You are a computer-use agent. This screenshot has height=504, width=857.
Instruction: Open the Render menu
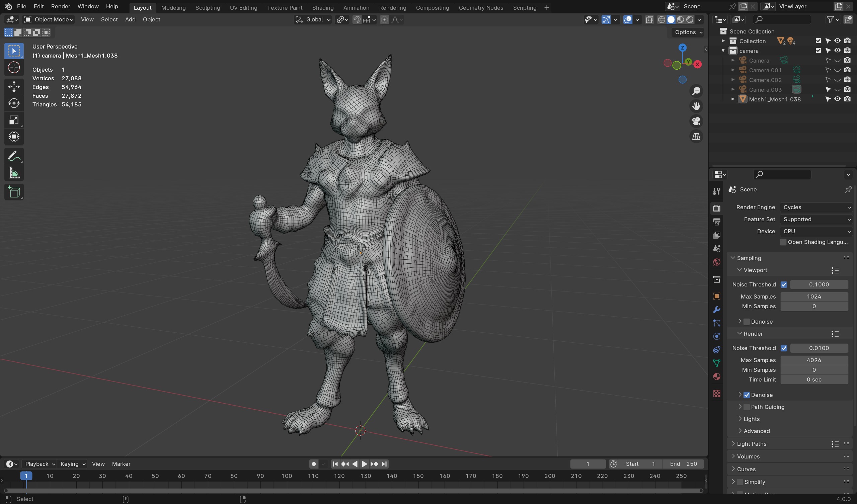[x=61, y=7]
